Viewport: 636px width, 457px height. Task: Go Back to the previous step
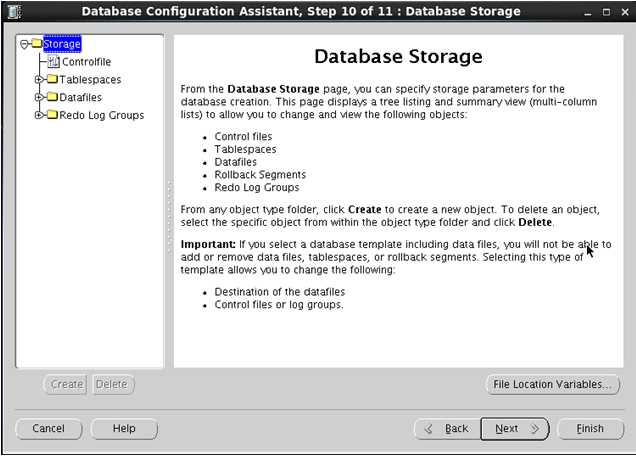(447, 429)
